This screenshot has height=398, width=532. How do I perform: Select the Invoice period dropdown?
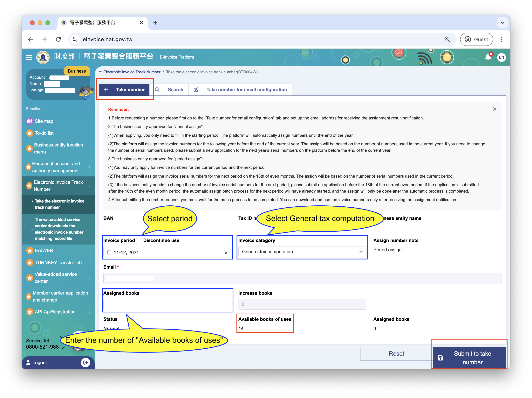click(167, 252)
